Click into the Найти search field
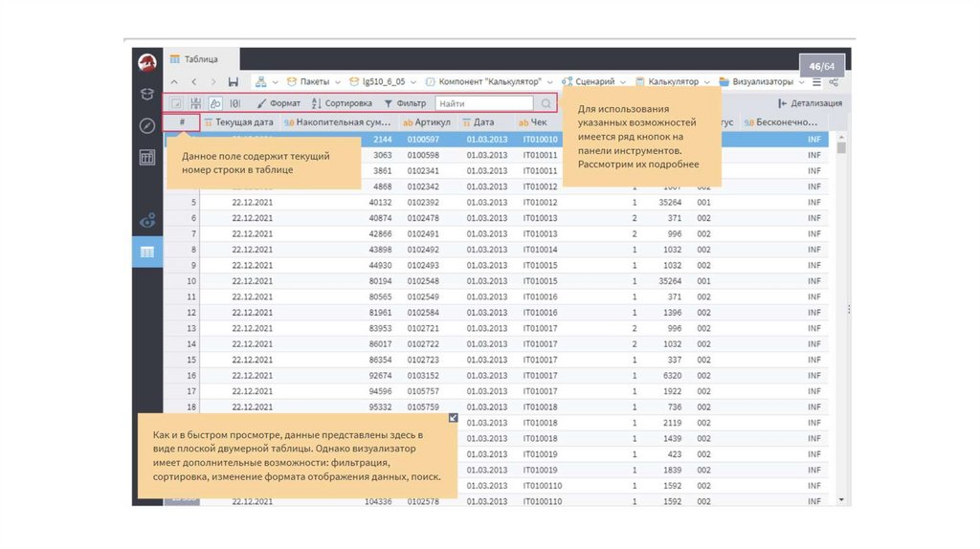This screenshot has height=549, width=980. point(483,103)
